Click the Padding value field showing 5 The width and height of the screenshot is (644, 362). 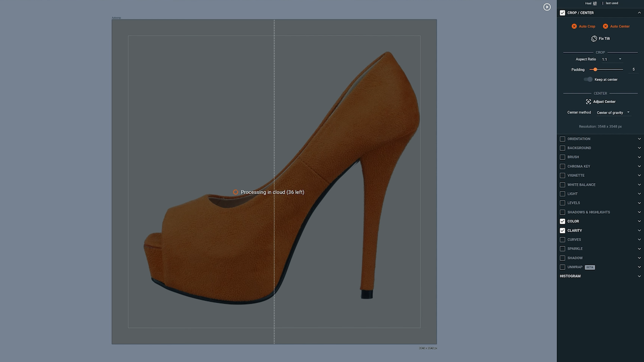[633, 69]
